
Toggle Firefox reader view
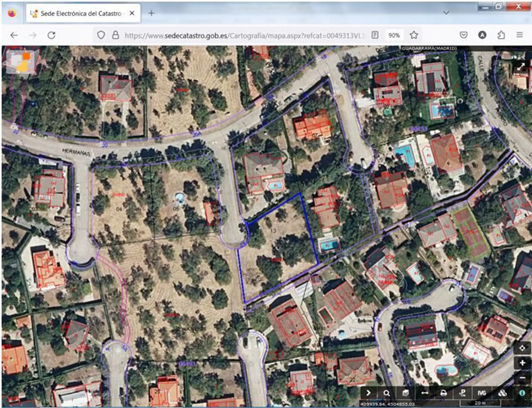(x=375, y=35)
